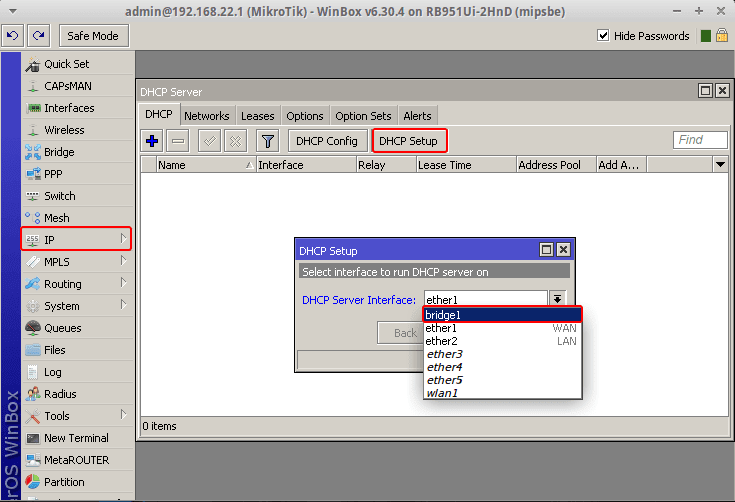Choose ether5 from the interface list
The width and height of the screenshot is (735, 502).
coord(502,380)
